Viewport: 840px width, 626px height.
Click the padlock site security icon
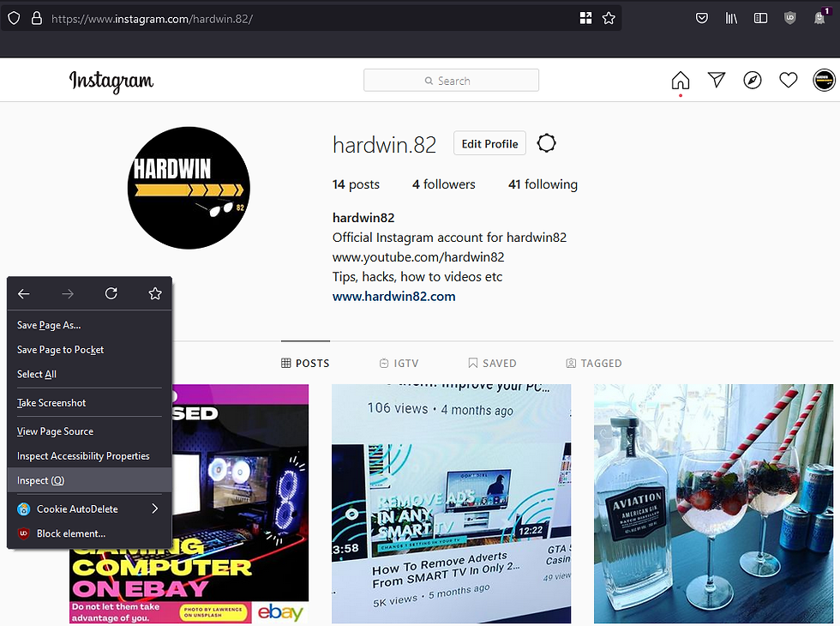pyautogui.click(x=36, y=18)
